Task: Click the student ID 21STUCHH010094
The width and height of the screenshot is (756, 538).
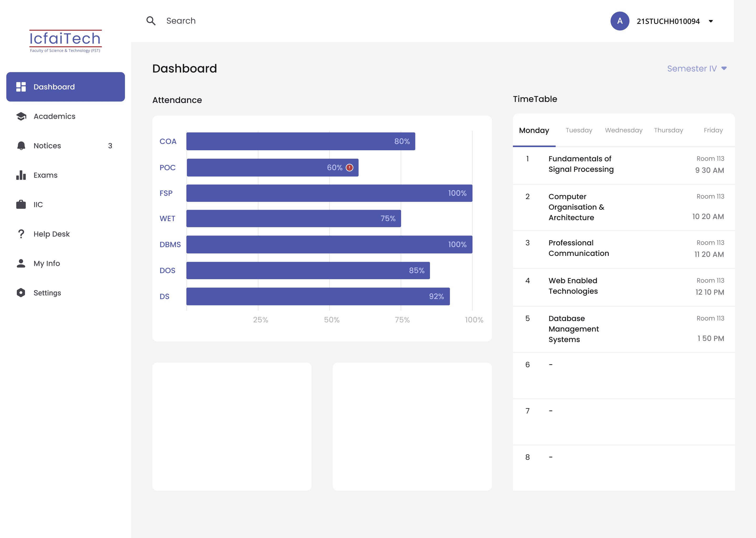Action: 668,21
